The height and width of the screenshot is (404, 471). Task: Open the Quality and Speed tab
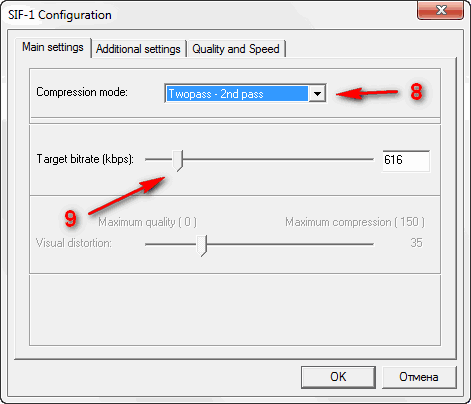coord(236,49)
